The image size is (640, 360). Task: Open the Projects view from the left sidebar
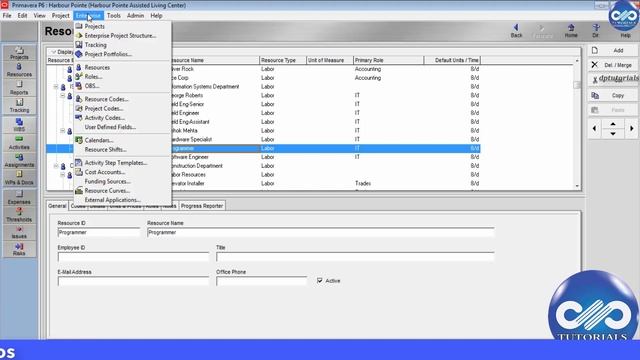[x=19, y=53]
